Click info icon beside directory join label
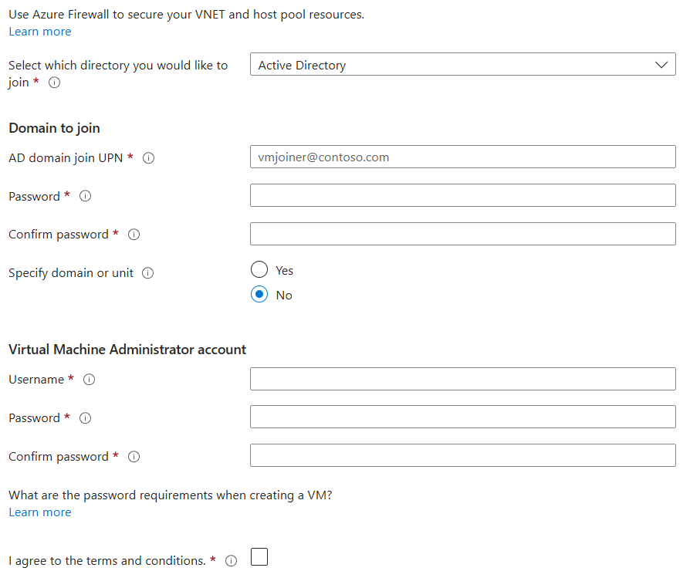Viewport: 700px width, 588px height. click(55, 83)
